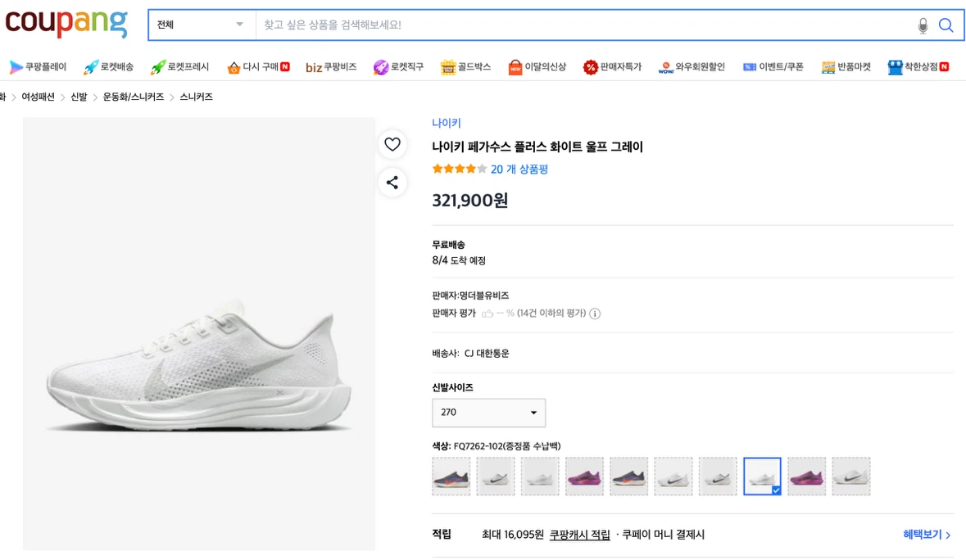Click the seller rating info icon

[x=595, y=314]
